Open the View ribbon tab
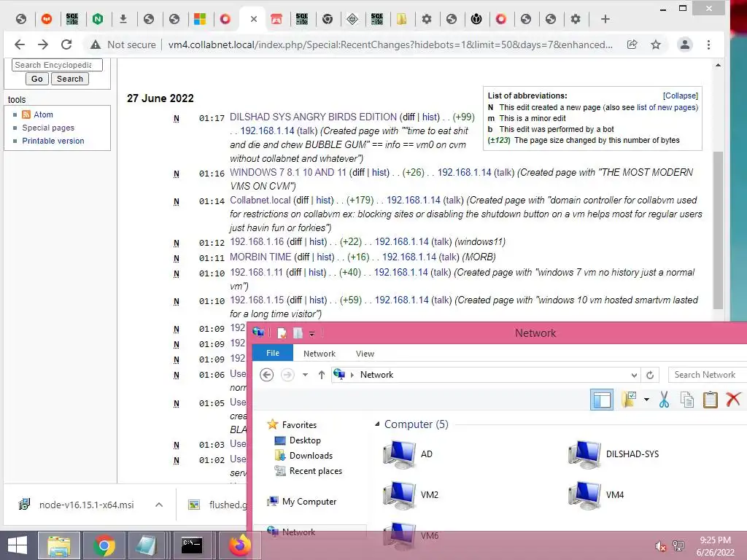 (365, 354)
